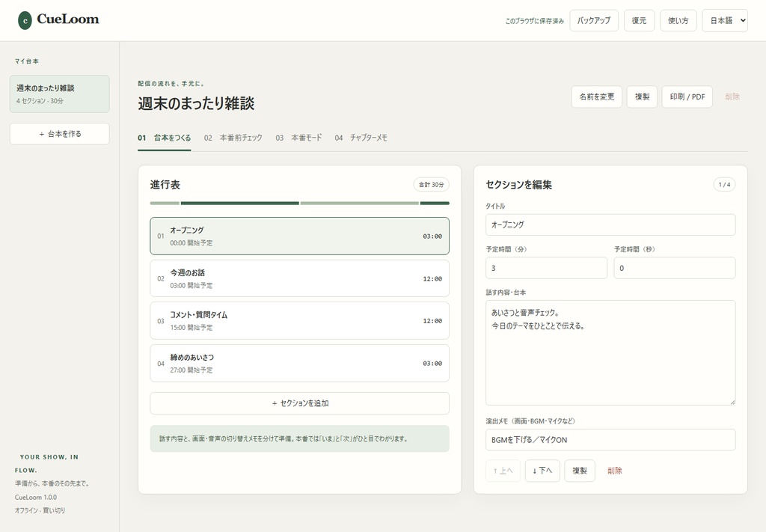
Task: Switch to the 01 台本をつくる tab
Action: 164,138
